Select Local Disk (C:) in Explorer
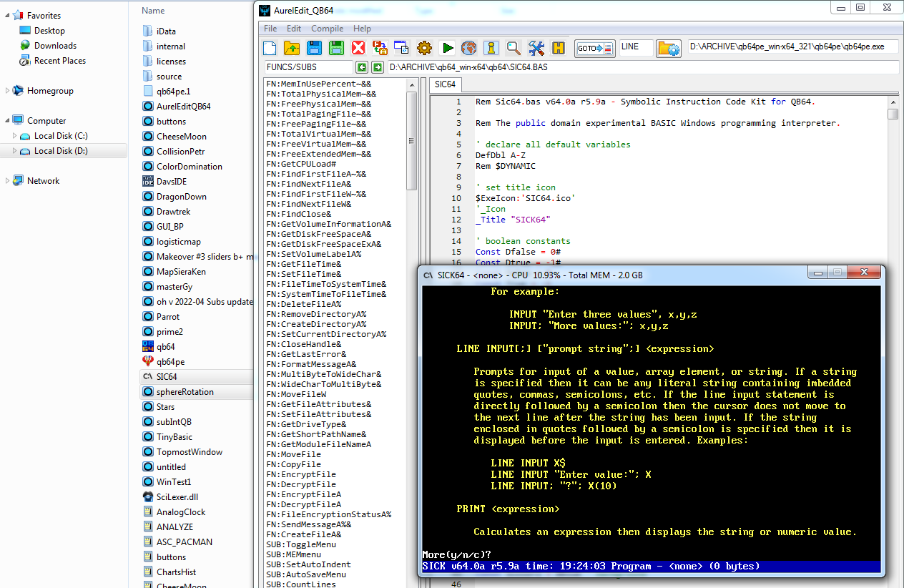The image size is (904, 588). [x=61, y=136]
